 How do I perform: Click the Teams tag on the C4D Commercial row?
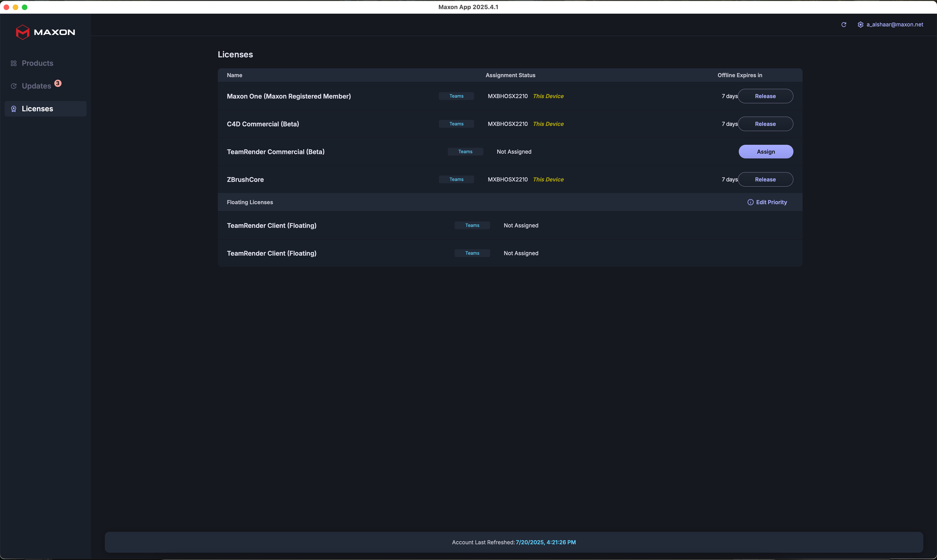tap(456, 124)
